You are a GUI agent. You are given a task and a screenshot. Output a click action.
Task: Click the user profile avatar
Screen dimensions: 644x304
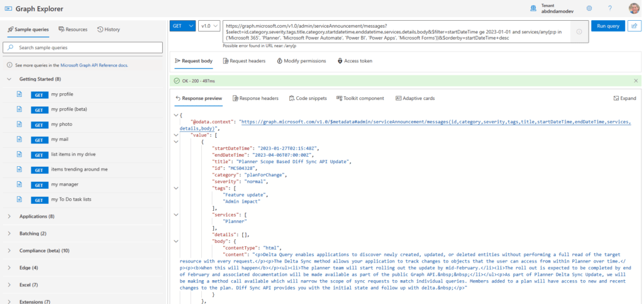[634, 8]
